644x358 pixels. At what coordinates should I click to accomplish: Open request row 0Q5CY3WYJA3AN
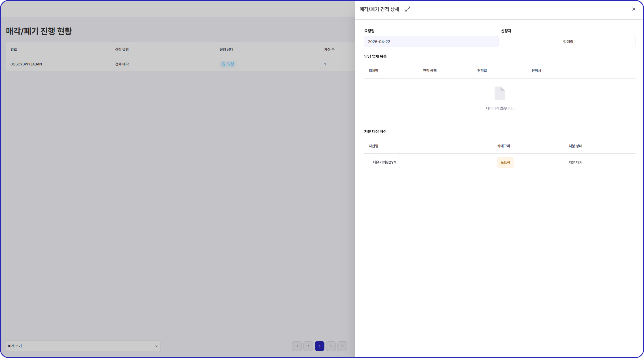point(26,64)
